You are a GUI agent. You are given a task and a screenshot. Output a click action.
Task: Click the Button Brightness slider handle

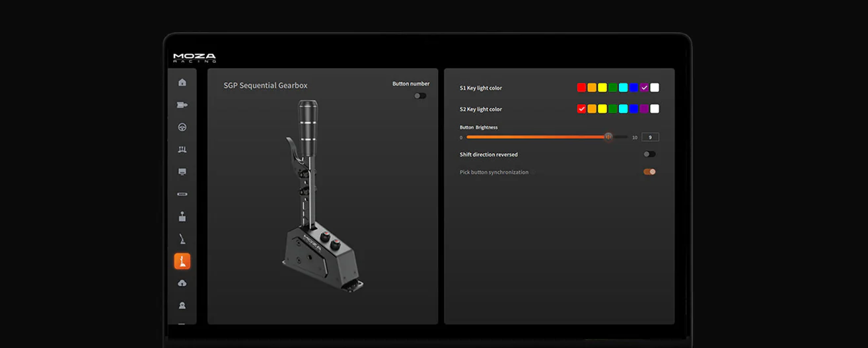608,137
